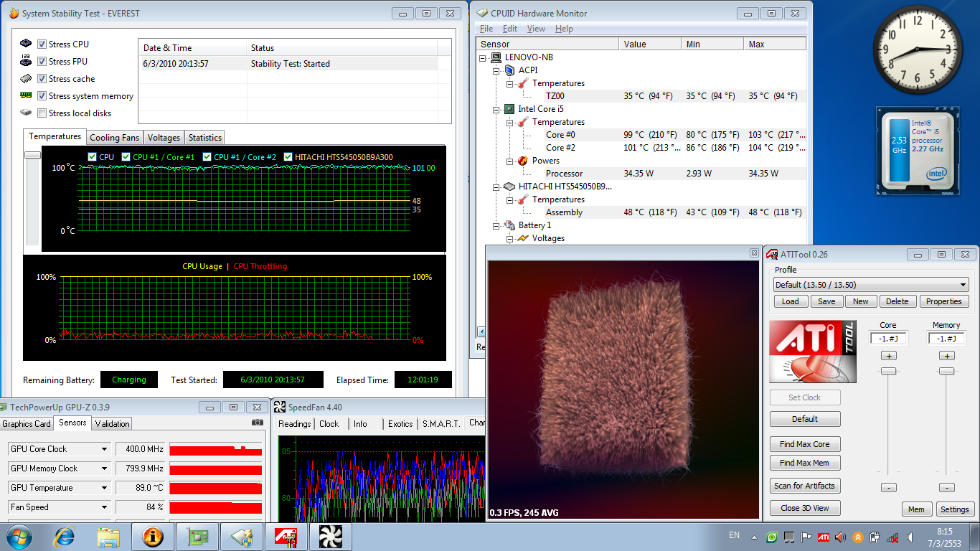Click profile Load button in ATITool
This screenshot has width=980, height=551.
coord(790,301)
